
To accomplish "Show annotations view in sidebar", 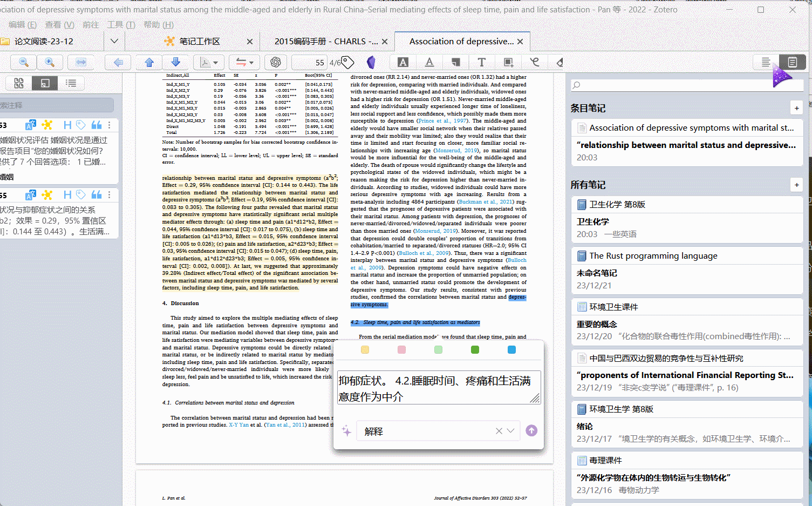I will pyautogui.click(x=45, y=83).
